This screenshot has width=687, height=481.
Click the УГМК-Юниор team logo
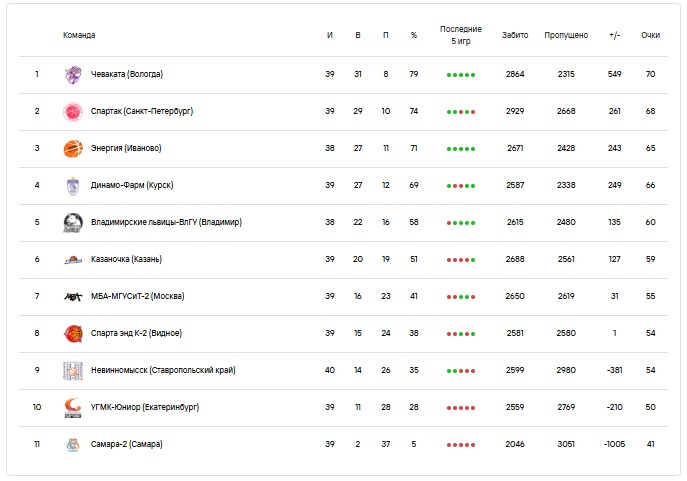73,408
